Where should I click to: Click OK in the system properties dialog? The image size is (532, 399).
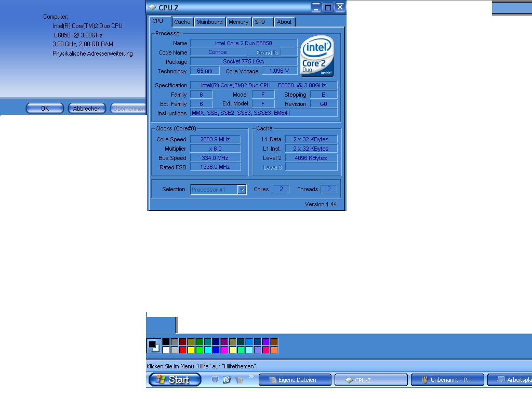tap(45, 109)
